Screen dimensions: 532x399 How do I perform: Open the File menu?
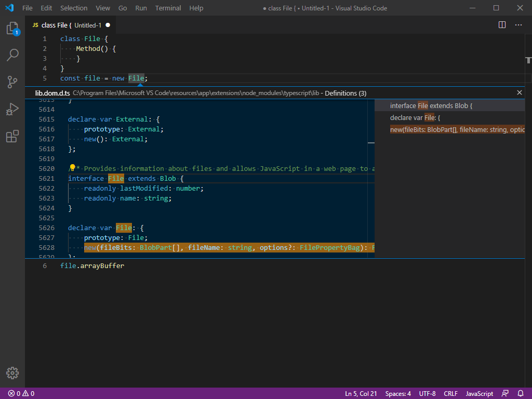(x=28, y=8)
